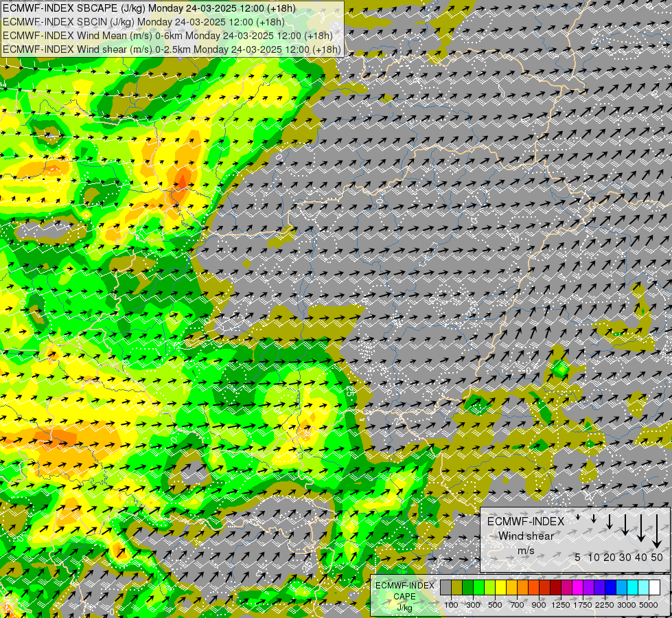Click the 300 value in CAPE legend

click(x=473, y=605)
